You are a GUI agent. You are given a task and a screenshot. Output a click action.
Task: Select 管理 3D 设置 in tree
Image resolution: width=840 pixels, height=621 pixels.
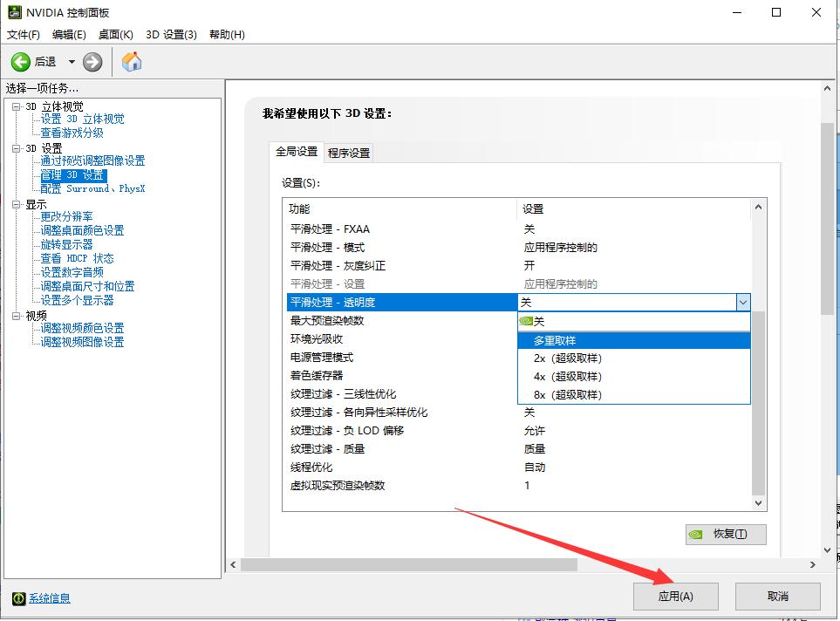pyautogui.click(x=72, y=175)
